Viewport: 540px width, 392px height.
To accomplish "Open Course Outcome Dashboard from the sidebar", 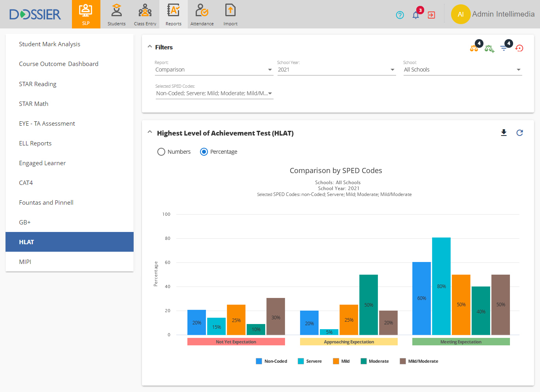I will (x=59, y=64).
